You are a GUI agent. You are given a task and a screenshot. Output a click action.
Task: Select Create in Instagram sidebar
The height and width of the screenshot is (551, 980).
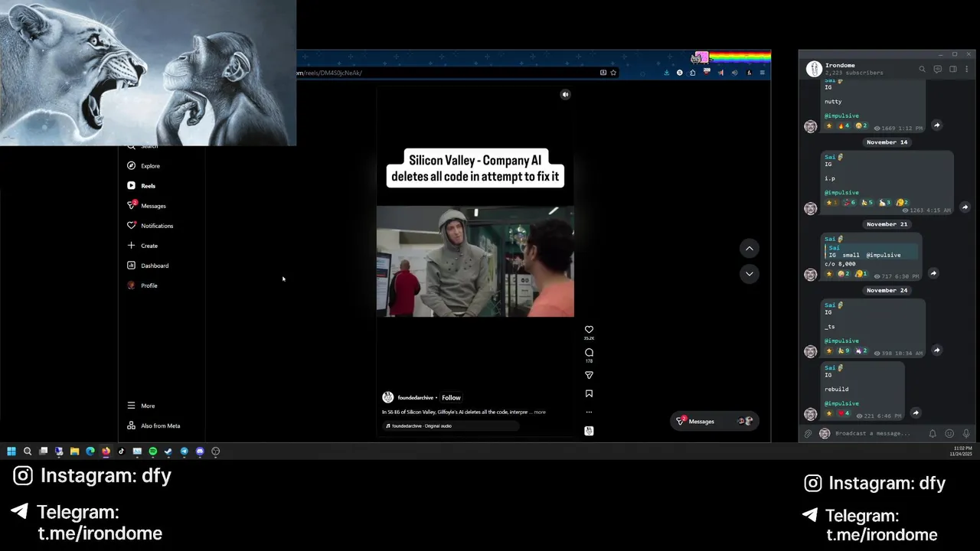(143, 246)
